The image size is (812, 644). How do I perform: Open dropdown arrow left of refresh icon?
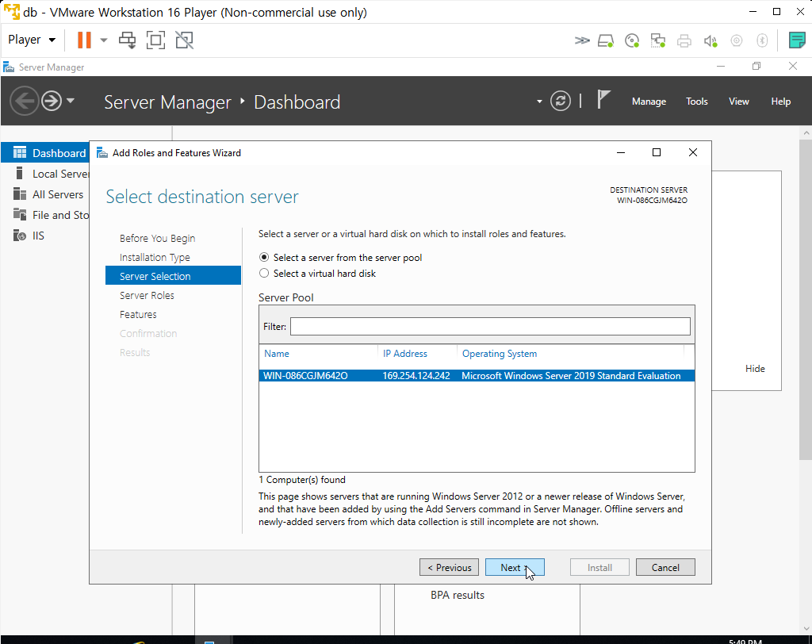tap(539, 101)
